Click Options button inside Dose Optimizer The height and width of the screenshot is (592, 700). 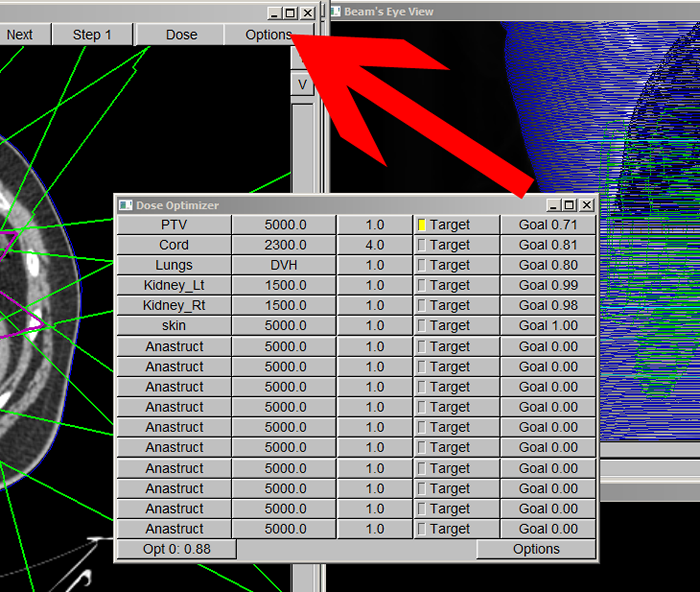coord(536,549)
